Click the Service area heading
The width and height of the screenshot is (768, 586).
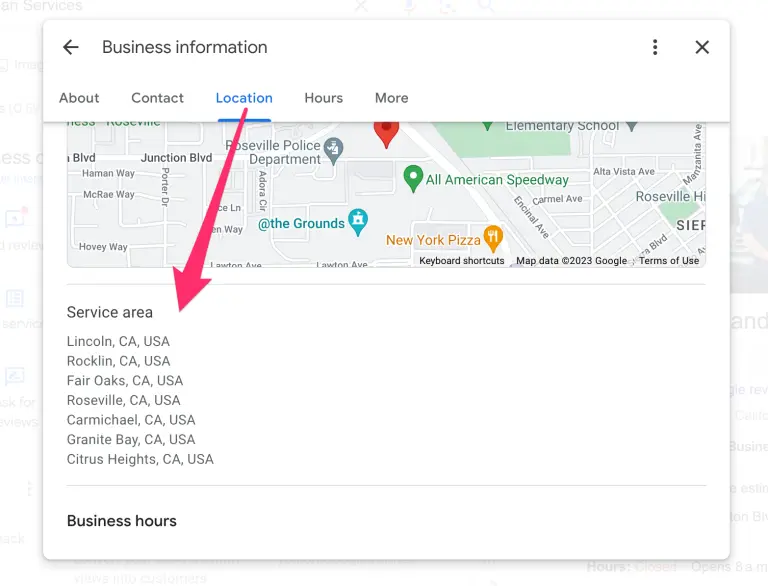[110, 312]
